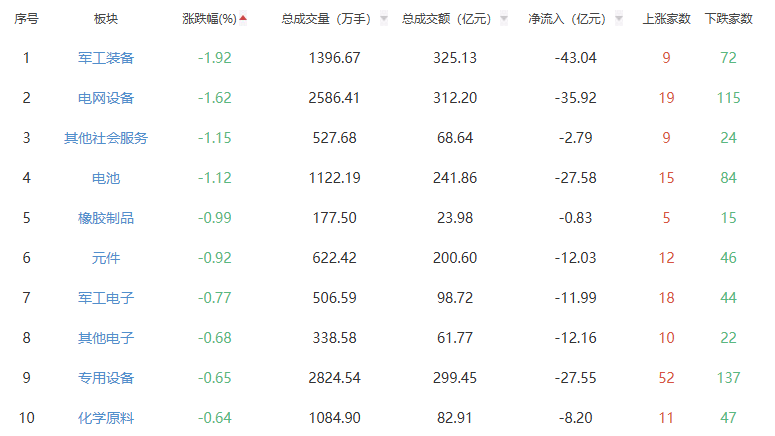775x436 pixels.
Task: Click the red sort arrow beside 涨跌幅(%)
Action: [243, 18]
